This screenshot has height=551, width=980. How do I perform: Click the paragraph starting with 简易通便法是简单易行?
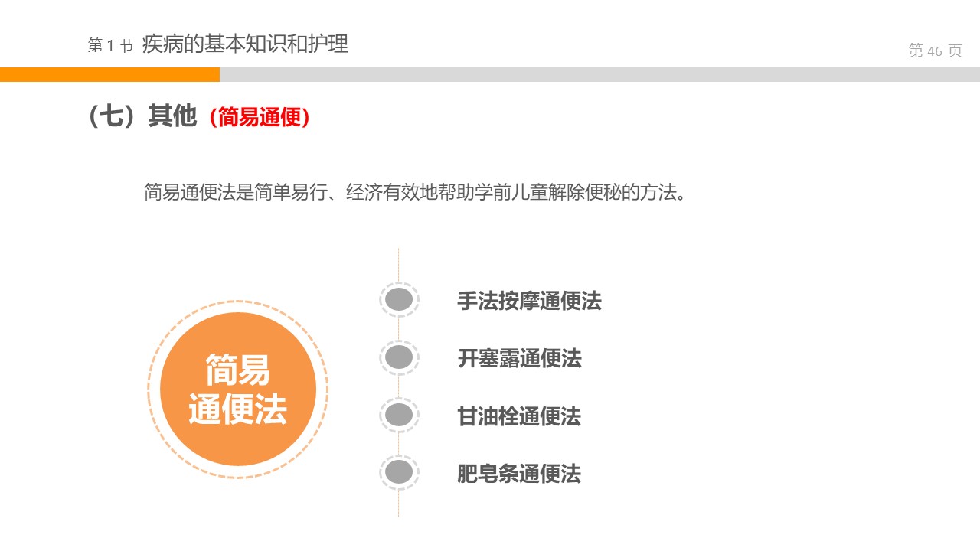coord(414,192)
